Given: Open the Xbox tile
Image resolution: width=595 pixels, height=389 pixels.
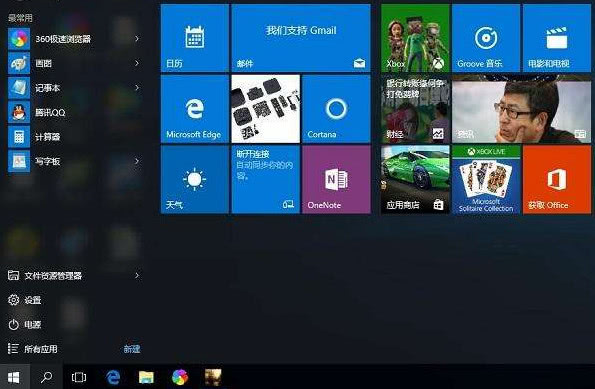Looking at the screenshot, I should coord(415,38).
